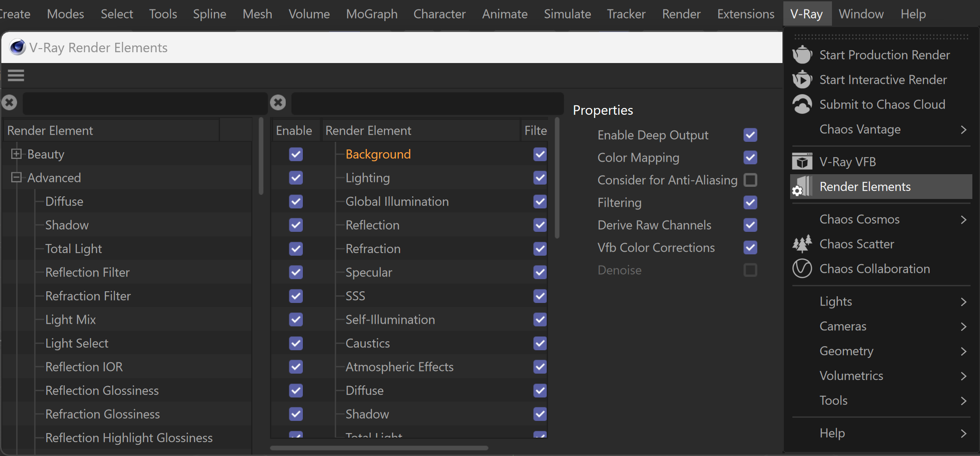Click the Chaos Collaboration icon

click(802, 269)
